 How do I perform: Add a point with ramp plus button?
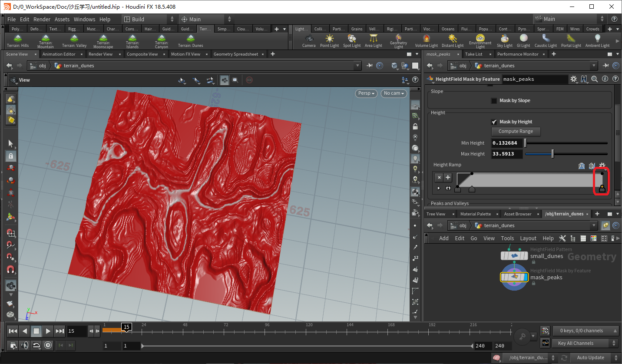point(448,177)
